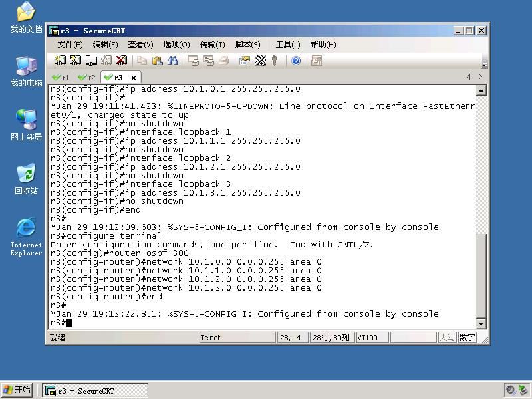Open the 选项(O) menu

coord(176,45)
